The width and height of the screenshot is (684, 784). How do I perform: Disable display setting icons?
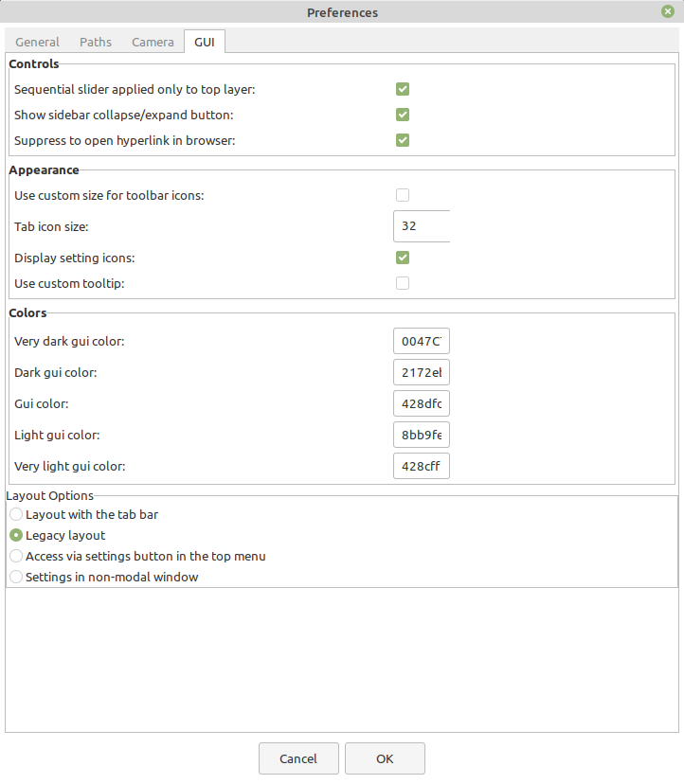pyautogui.click(x=403, y=257)
